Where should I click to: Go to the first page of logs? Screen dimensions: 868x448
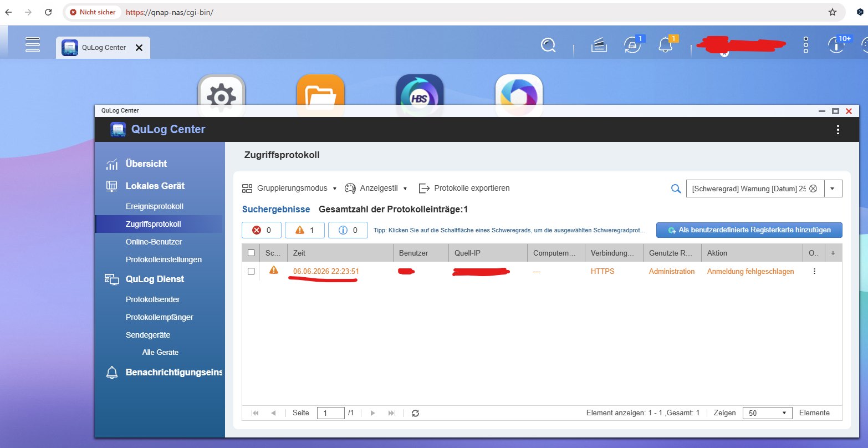(255, 413)
